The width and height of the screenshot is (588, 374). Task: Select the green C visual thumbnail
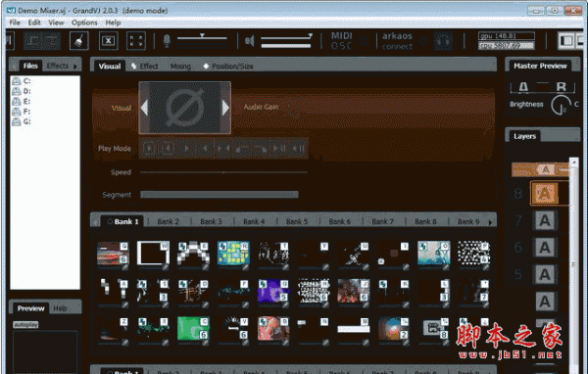click(x=193, y=329)
